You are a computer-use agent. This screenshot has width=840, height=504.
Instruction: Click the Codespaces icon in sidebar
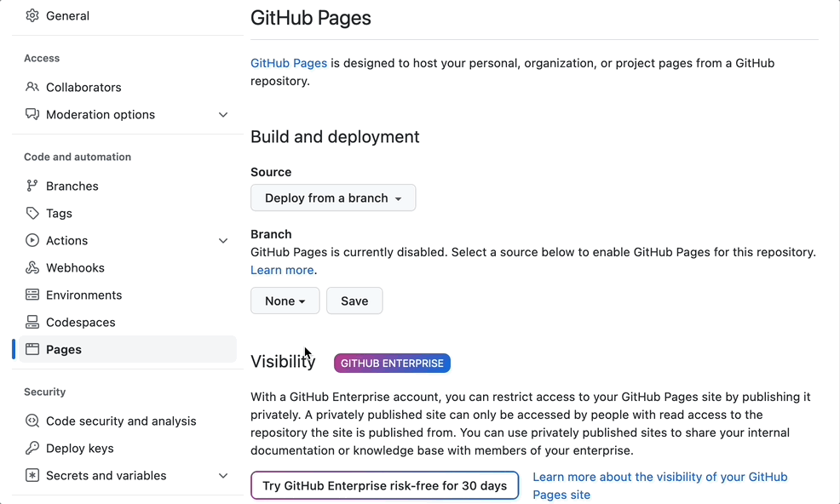click(x=32, y=323)
